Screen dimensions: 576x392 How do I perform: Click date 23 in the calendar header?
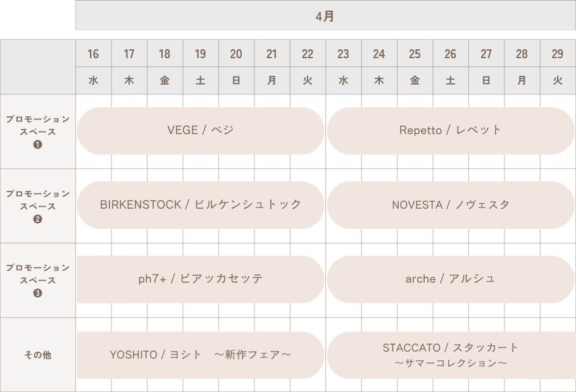pyautogui.click(x=344, y=54)
